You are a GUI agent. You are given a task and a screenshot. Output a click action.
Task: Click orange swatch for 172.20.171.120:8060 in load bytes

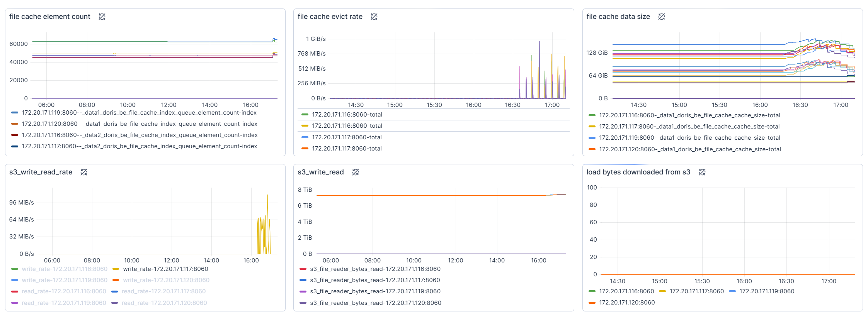592,303
